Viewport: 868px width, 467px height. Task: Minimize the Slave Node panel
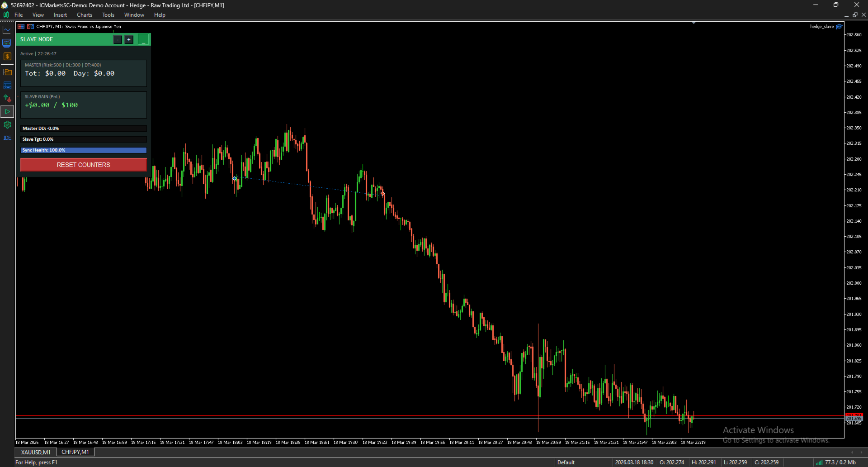coord(144,40)
